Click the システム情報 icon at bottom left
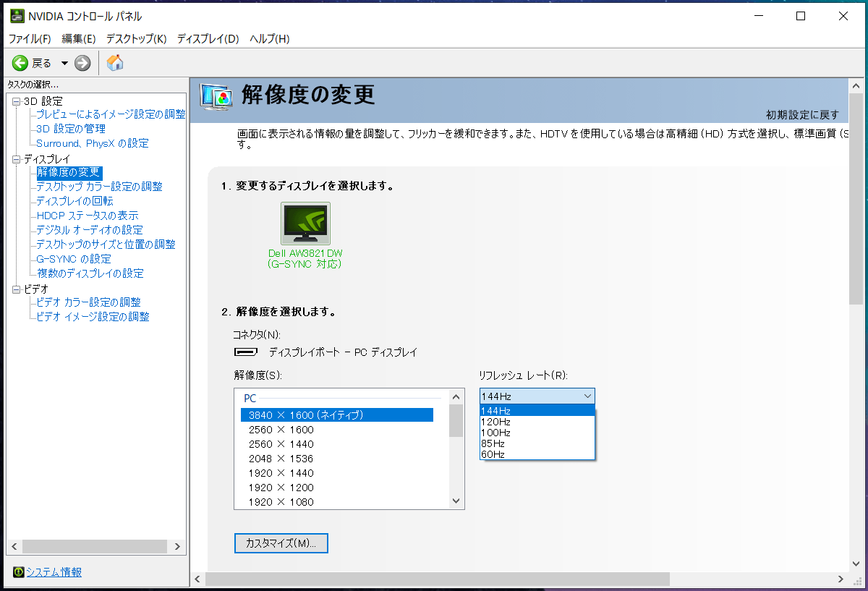This screenshot has height=591, width=868. click(19, 572)
